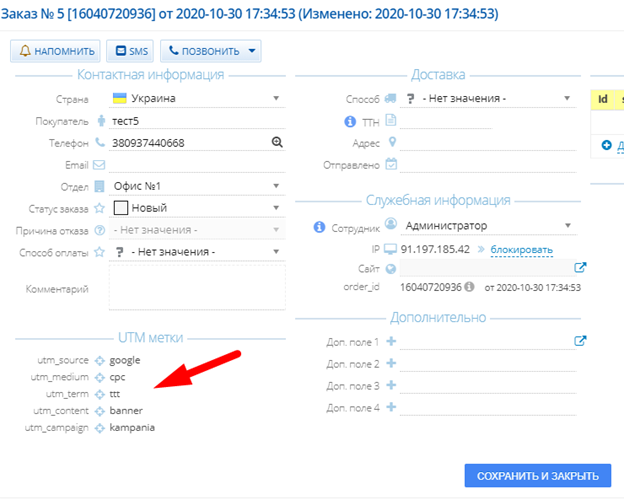Click the utm_content value banner
The height and width of the screenshot is (500, 624).
pyautogui.click(x=126, y=410)
